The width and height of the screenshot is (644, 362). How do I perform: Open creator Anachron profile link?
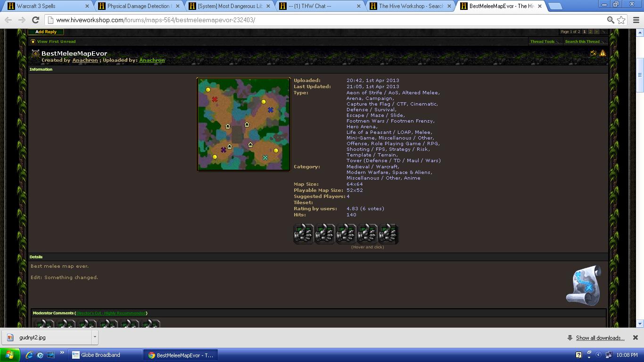point(85,60)
